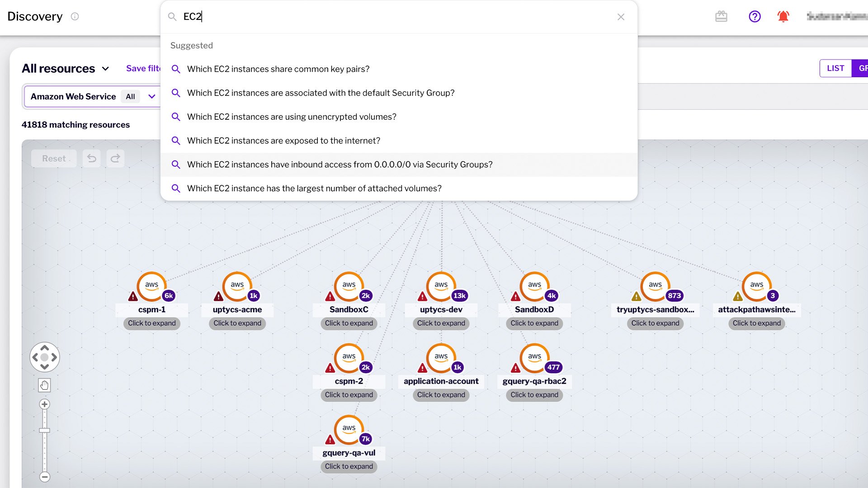This screenshot has width=868, height=488.
Task: Expand the All accounts dropdown filter
Action: 151,96
